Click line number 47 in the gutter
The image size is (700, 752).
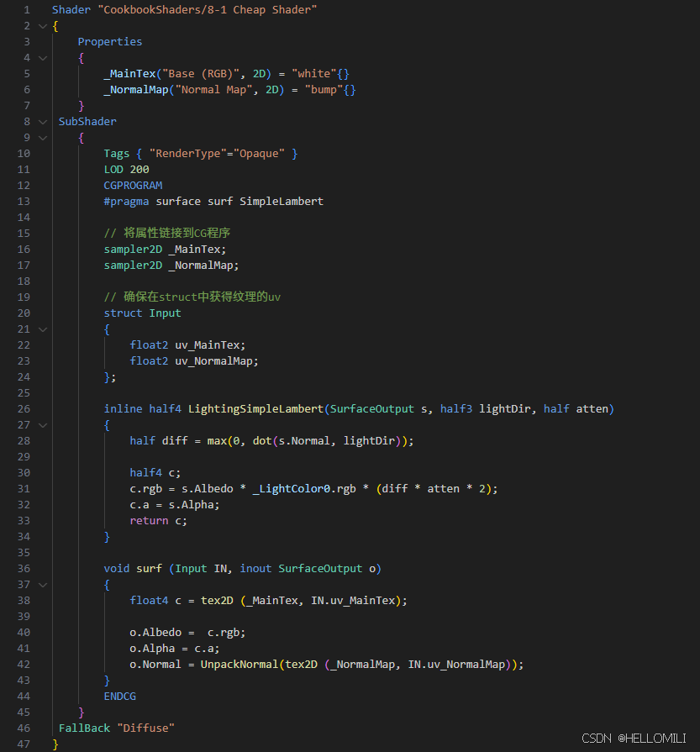coord(24,744)
